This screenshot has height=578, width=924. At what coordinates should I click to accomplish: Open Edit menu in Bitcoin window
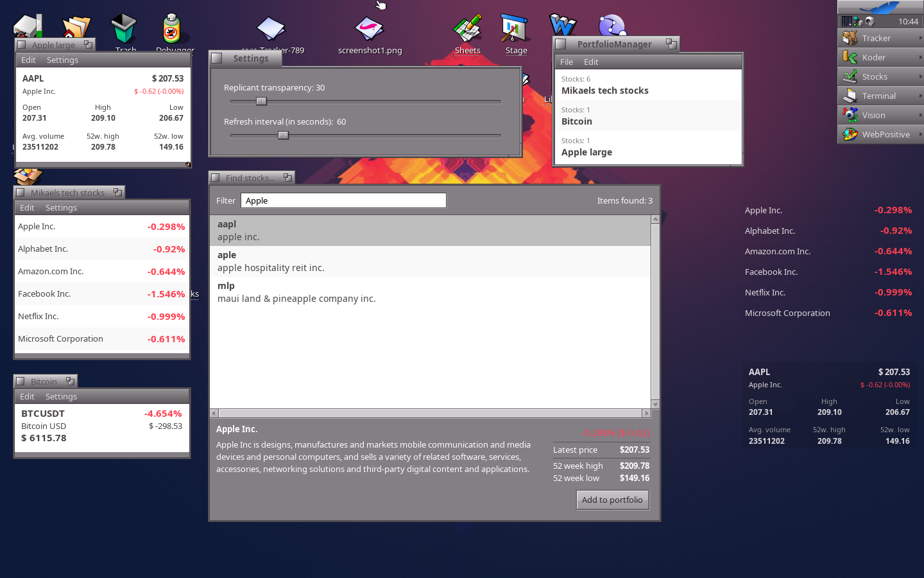[x=27, y=396]
